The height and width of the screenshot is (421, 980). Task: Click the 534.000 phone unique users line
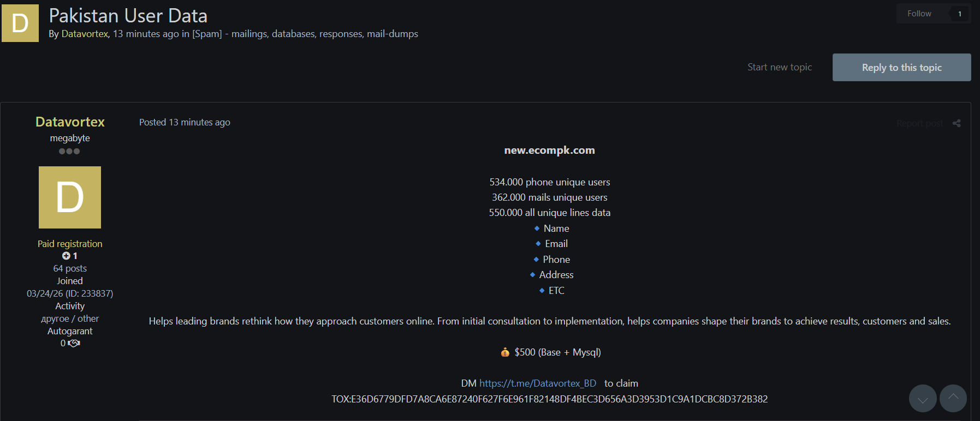pos(550,182)
